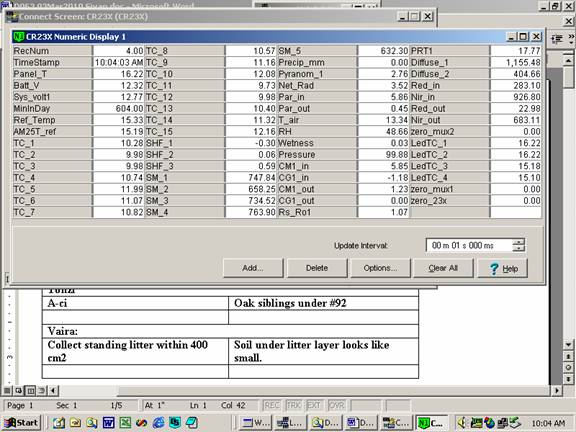Click the Add... button
Image resolution: width=576 pixels, height=432 pixels.
click(253, 268)
